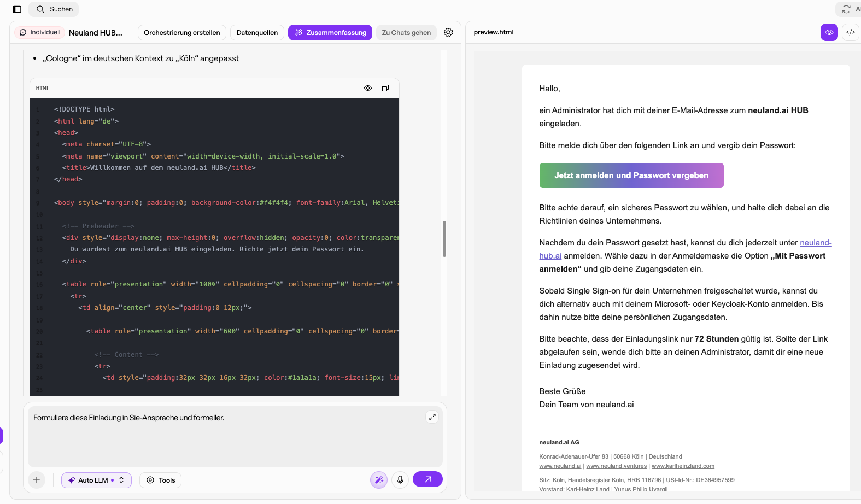Start voice input with microphone
This screenshot has width=861, height=504.
click(400, 480)
